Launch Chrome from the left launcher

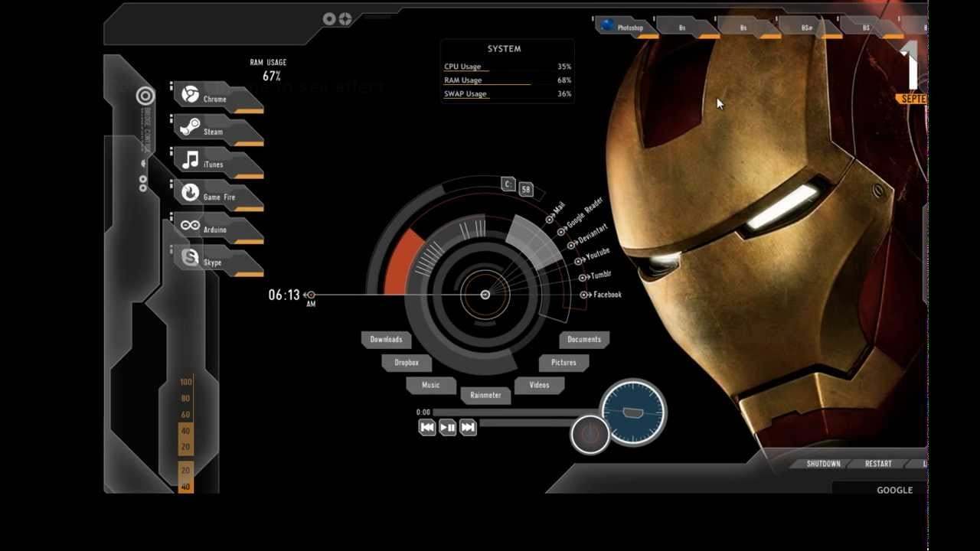[x=217, y=98]
